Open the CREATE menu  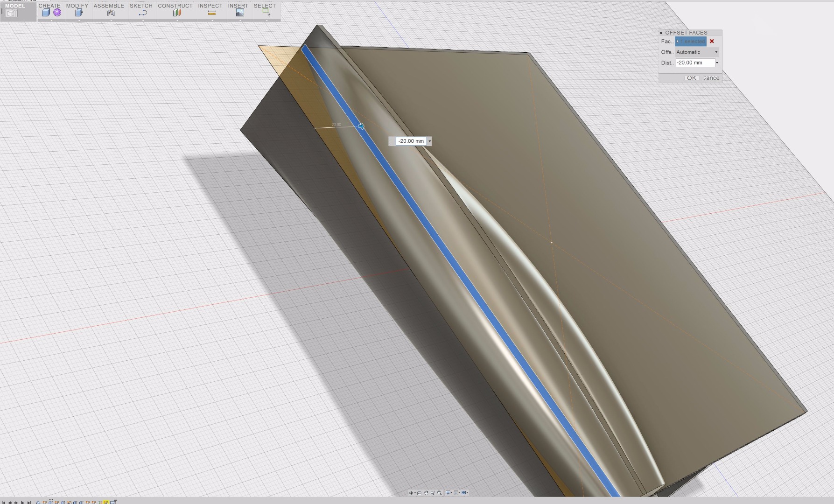click(49, 6)
